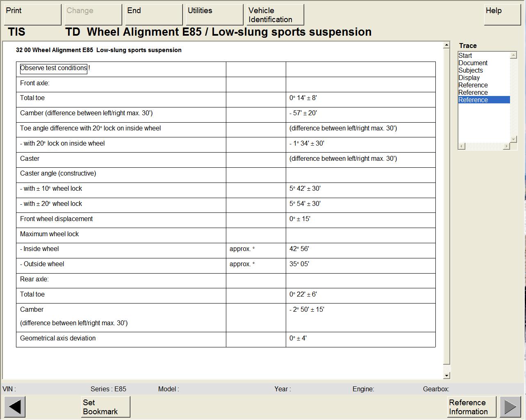This screenshot has width=526, height=420.
Task: Click the document scrollbar up arrow
Action: pyautogui.click(x=447, y=45)
